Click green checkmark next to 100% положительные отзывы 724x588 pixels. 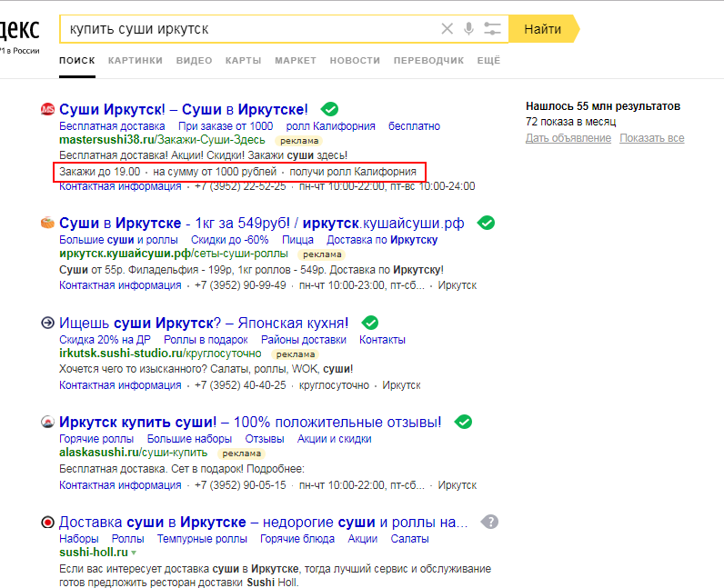[463, 422]
